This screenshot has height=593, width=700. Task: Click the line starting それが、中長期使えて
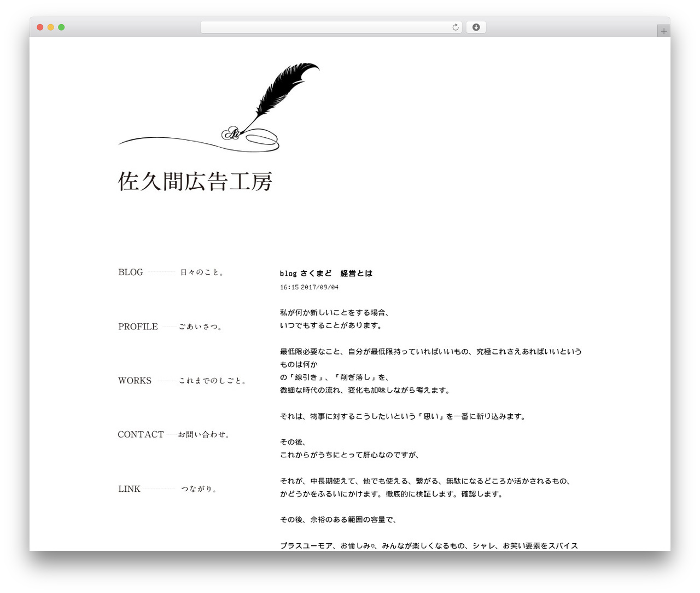pos(426,481)
